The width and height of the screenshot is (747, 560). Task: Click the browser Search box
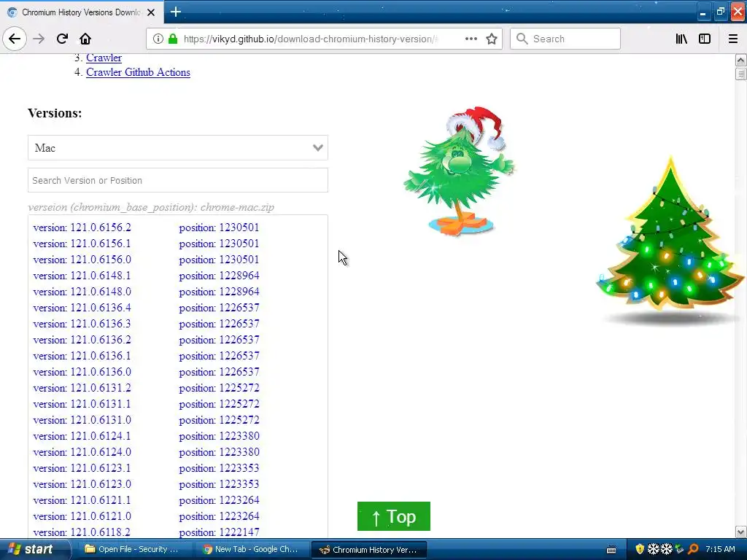(x=565, y=39)
